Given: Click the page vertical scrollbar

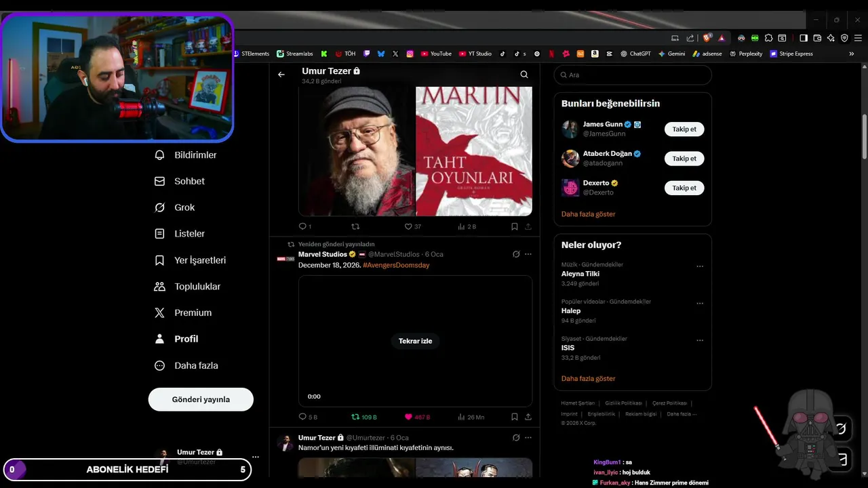Looking at the screenshot, I should point(865,136).
